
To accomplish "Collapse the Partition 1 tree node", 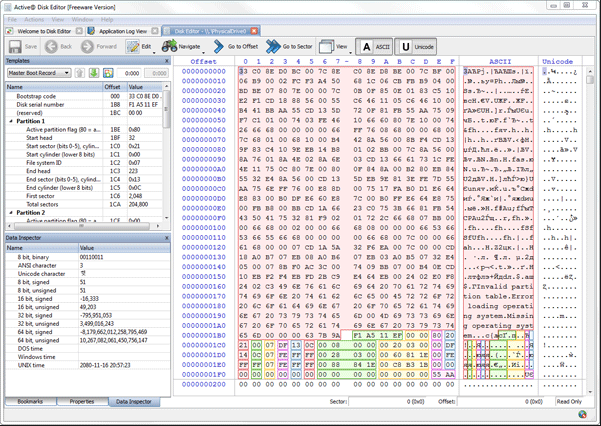I will [x=11, y=121].
